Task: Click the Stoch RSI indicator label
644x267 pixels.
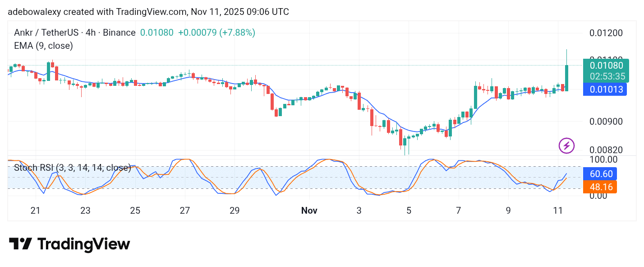Action: click(x=72, y=168)
